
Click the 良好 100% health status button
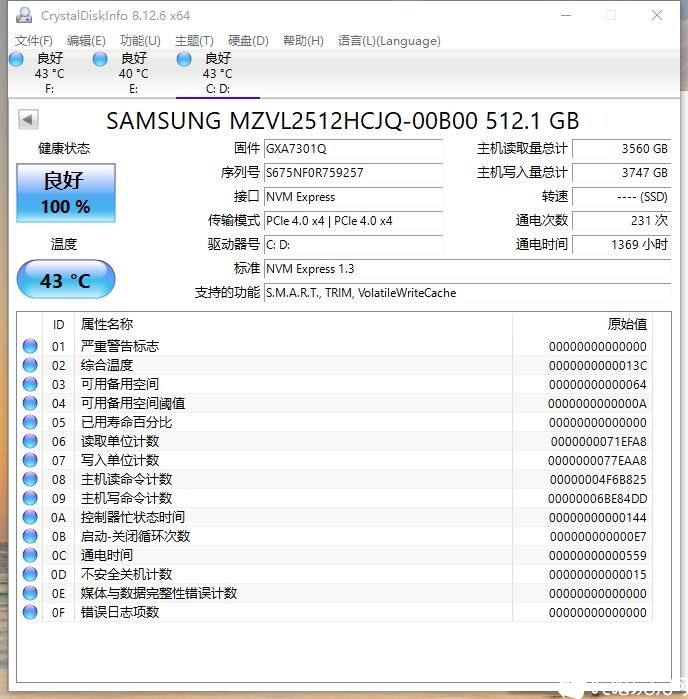(66, 193)
